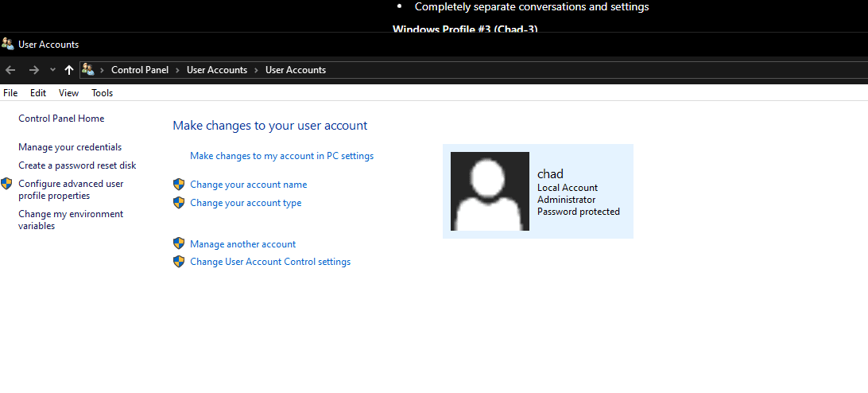The image size is (868, 393).
Task: Expand chevron before Control Panel breadcrumb
Action: [102, 70]
